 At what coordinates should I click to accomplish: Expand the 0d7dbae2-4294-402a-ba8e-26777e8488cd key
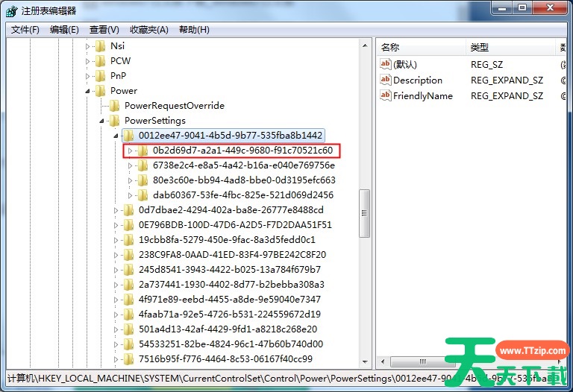[x=116, y=210]
